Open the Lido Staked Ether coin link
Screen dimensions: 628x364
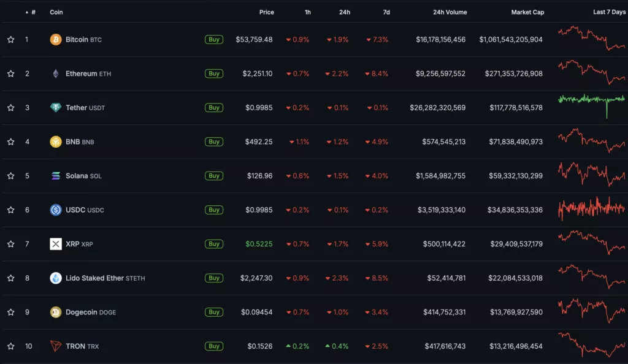click(94, 278)
